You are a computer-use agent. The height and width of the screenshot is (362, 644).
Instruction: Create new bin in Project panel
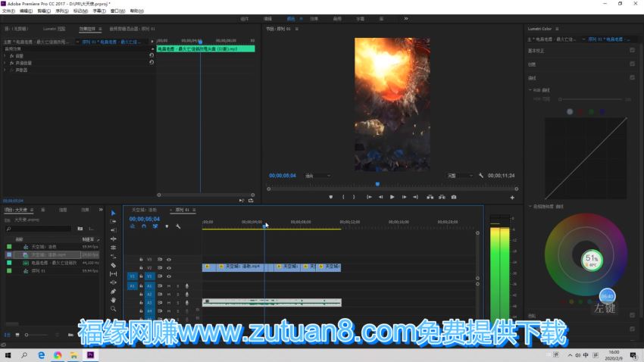pyautogui.click(x=80, y=229)
